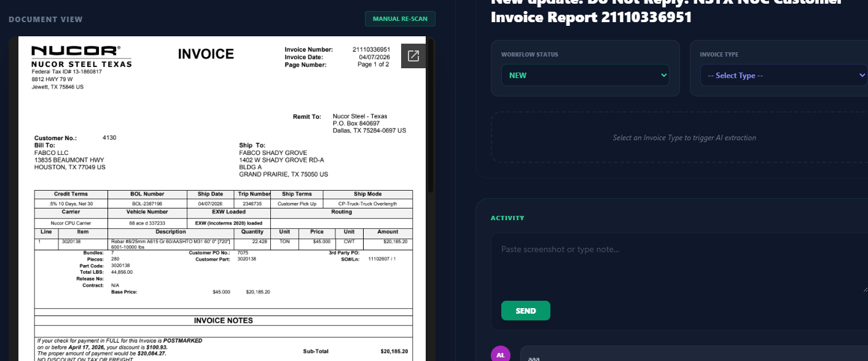Click BOL-2387196 cell in invoice table
The image size is (868, 361).
pyautogui.click(x=147, y=204)
